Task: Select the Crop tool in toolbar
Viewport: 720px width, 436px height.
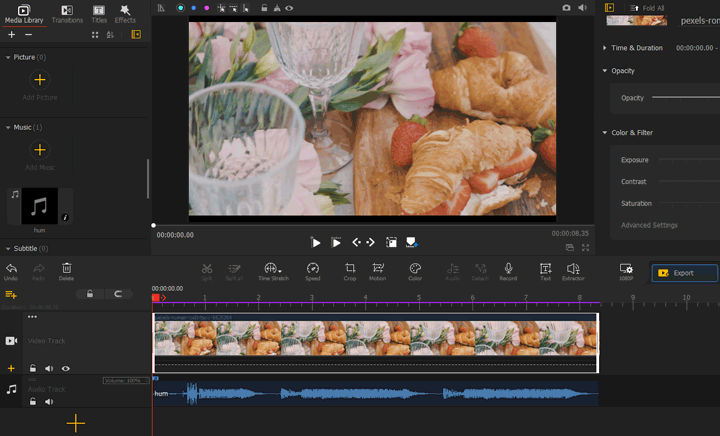Action: pos(350,270)
